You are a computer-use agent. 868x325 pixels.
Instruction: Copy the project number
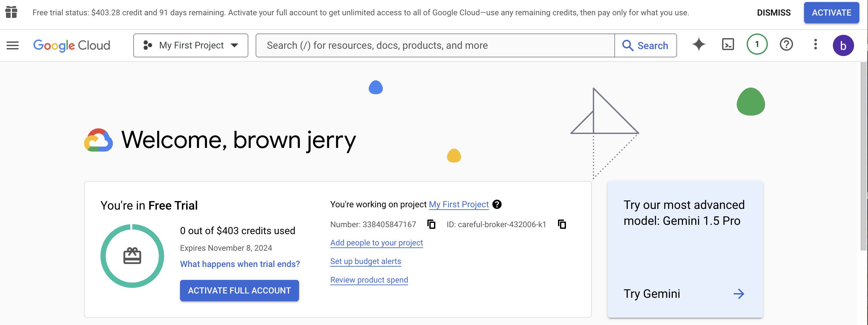coord(431,224)
